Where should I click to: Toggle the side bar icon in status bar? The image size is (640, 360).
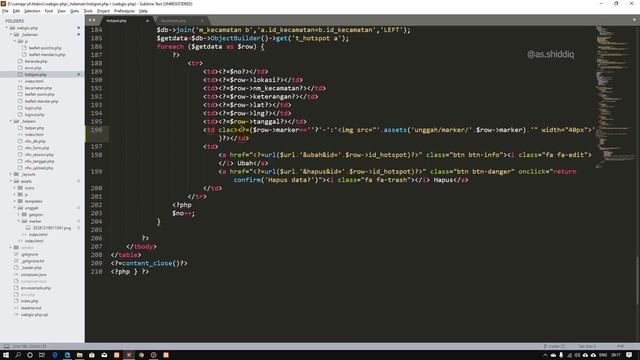(6, 346)
